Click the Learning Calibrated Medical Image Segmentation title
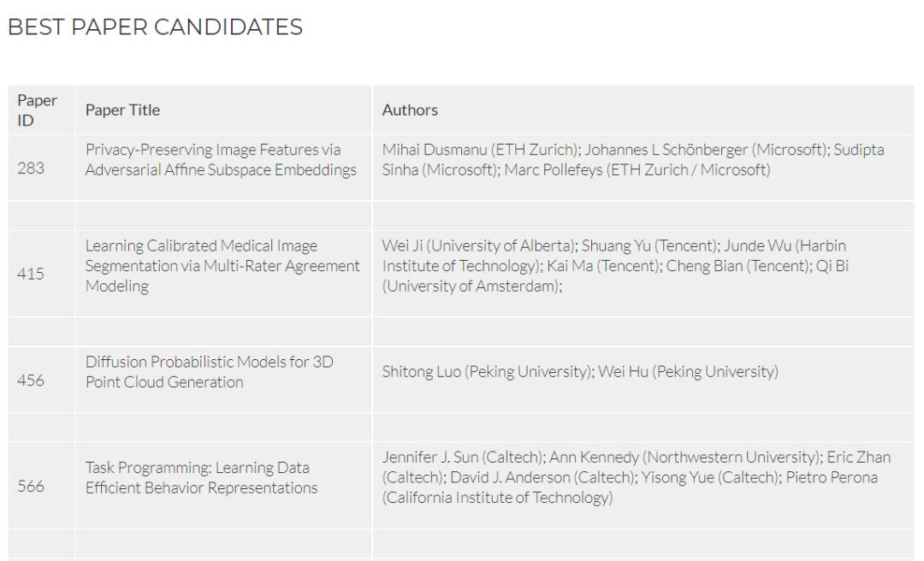 [222, 266]
